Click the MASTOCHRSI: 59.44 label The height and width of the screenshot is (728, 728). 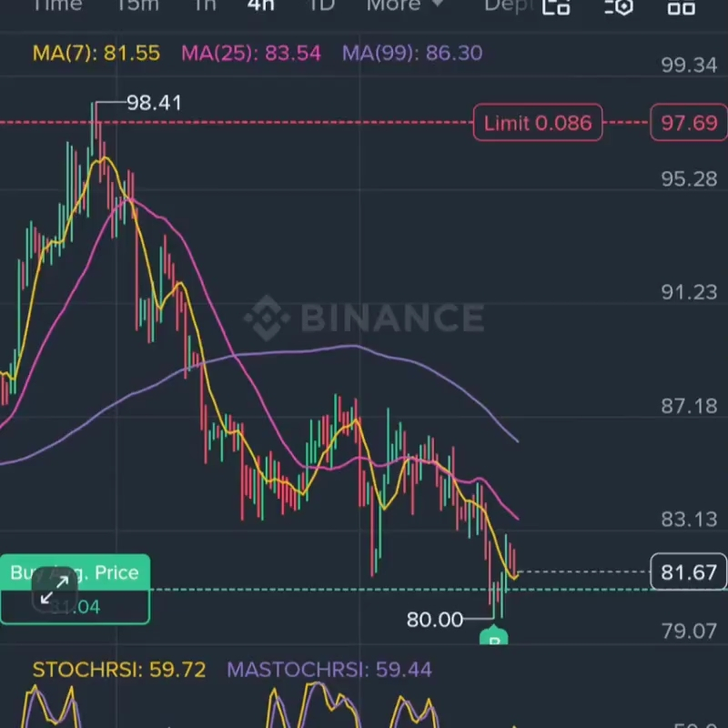pyautogui.click(x=329, y=670)
